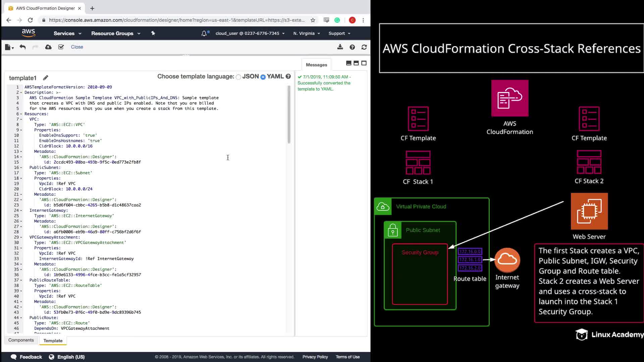Select JSON template language radio button
The height and width of the screenshot is (362, 644).
[238, 77]
